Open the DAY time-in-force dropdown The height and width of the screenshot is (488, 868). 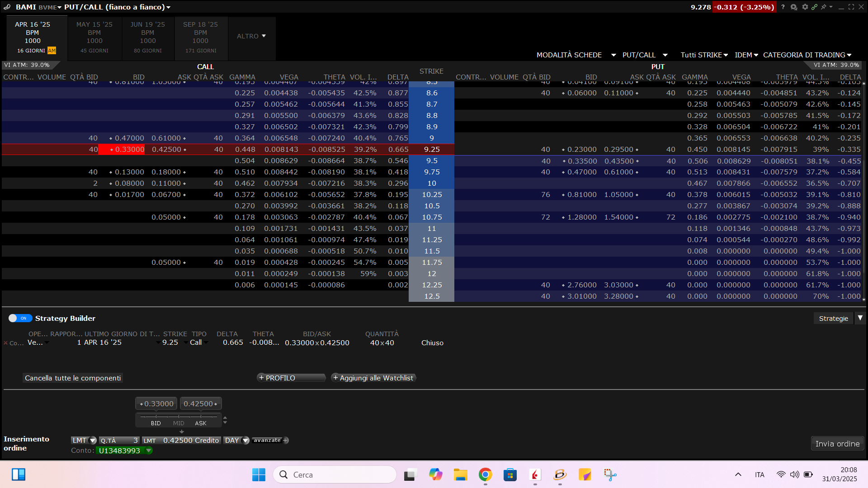[236, 440]
